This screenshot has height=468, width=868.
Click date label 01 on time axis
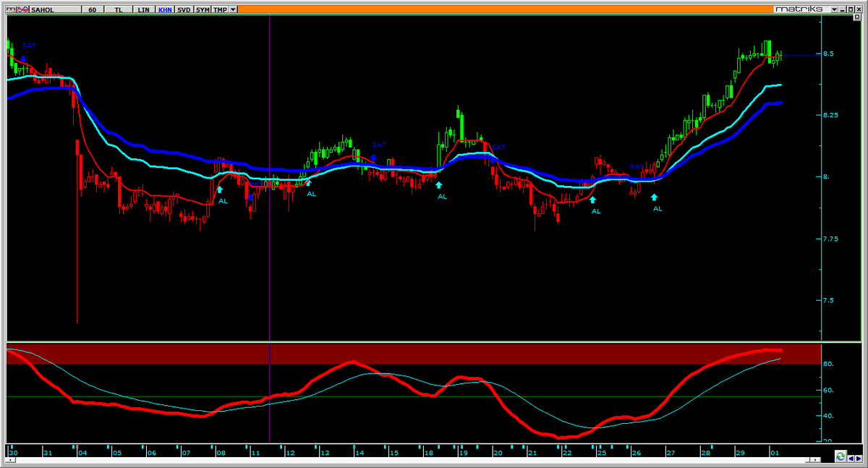click(775, 453)
